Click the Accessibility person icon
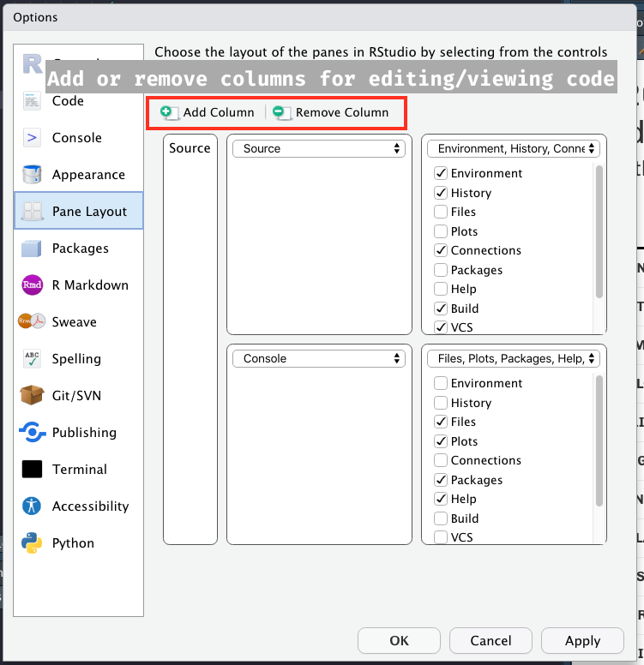This screenshot has height=665, width=644. tap(32, 506)
